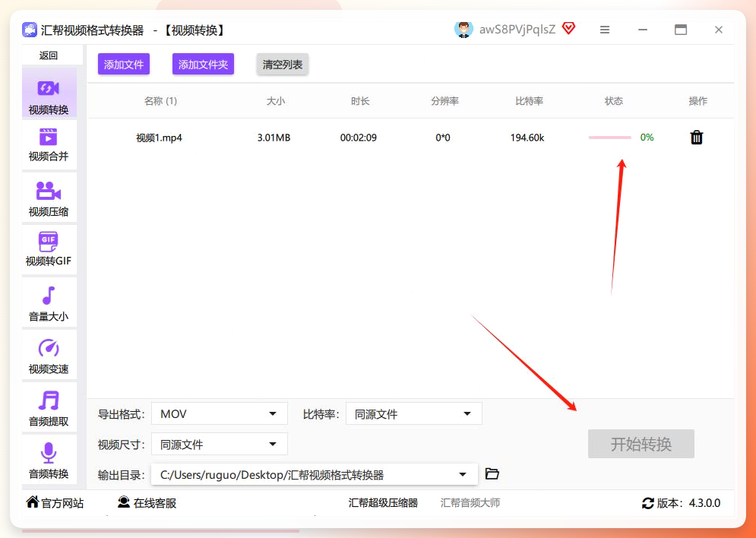Screen dimensions: 756x538
Task: Click the 开始转换 button
Action: pyautogui.click(x=641, y=444)
